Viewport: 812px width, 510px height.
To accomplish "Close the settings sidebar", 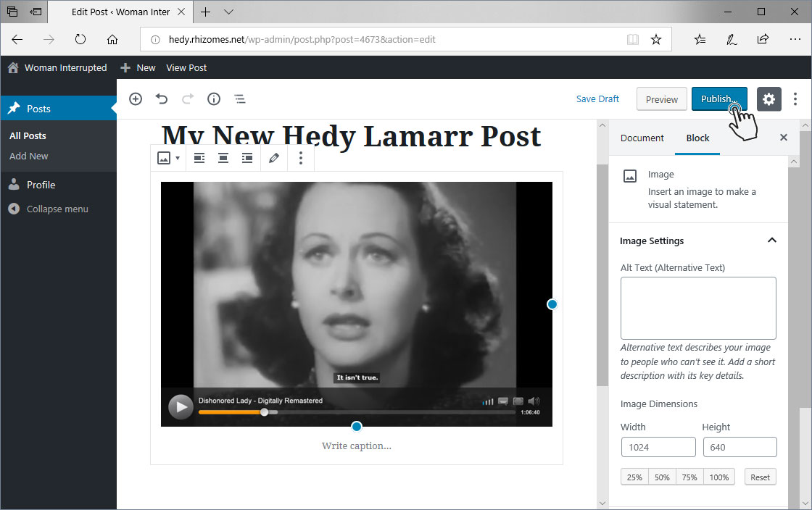I will click(784, 138).
